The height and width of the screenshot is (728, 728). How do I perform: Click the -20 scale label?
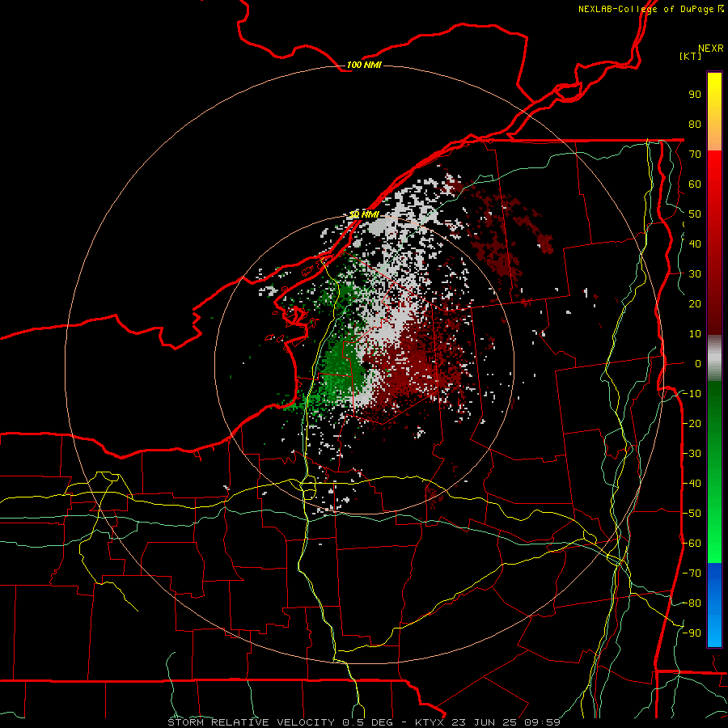[692, 423]
